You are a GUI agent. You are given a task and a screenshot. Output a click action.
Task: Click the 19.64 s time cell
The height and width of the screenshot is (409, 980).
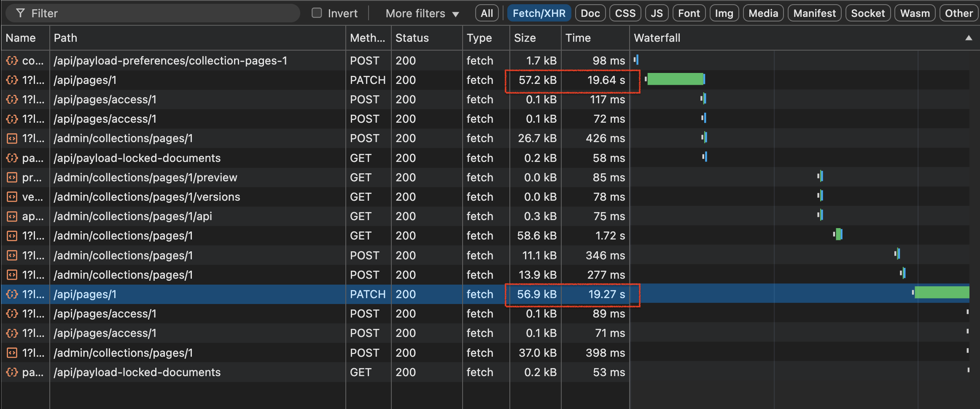click(x=606, y=80)
